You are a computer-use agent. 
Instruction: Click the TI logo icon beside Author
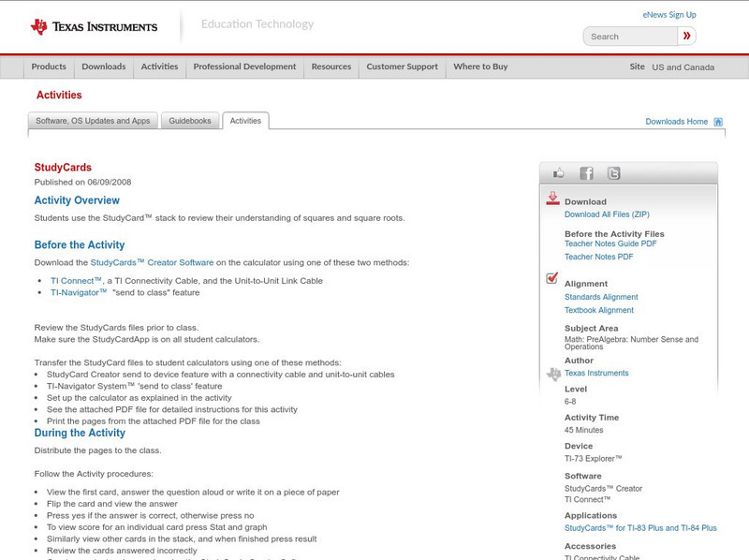pyautogui.click(x=553, y=374)
